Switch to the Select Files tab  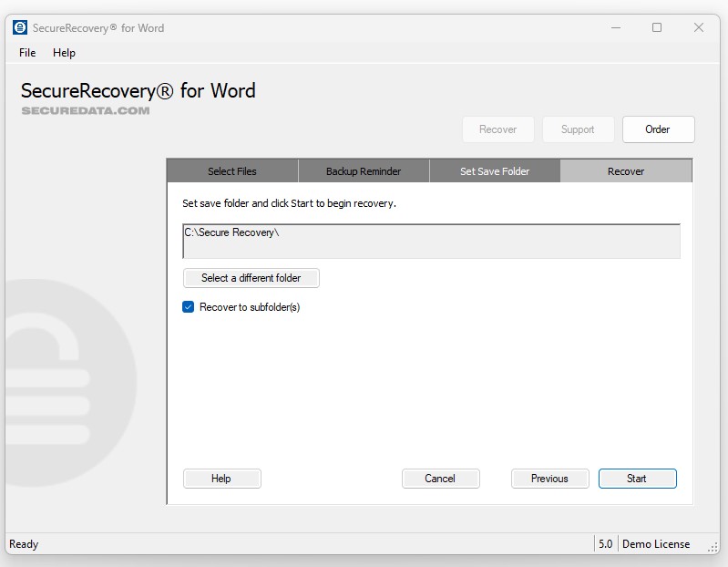[x=232, y=171]
